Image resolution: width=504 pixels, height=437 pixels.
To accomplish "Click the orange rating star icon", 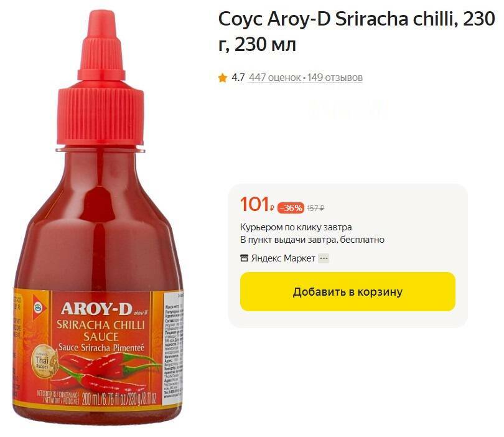I will pyautogui.click(x=222, y=78).
